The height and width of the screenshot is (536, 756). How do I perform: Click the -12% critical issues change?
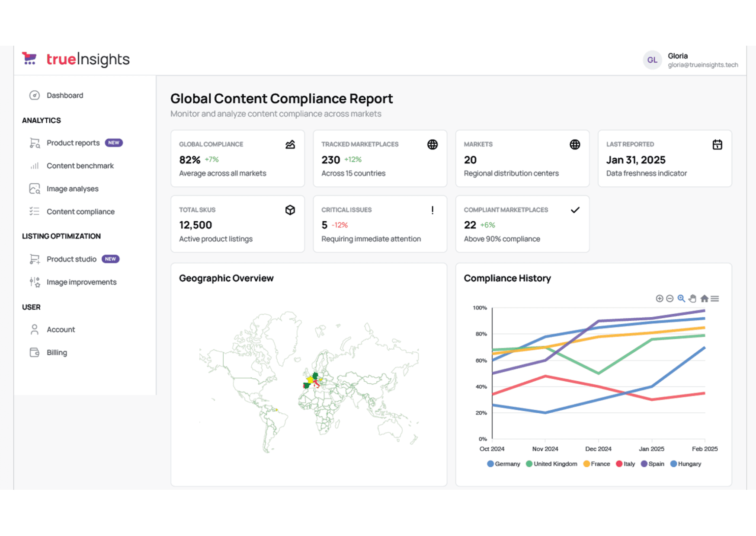[x=340, y=225]
